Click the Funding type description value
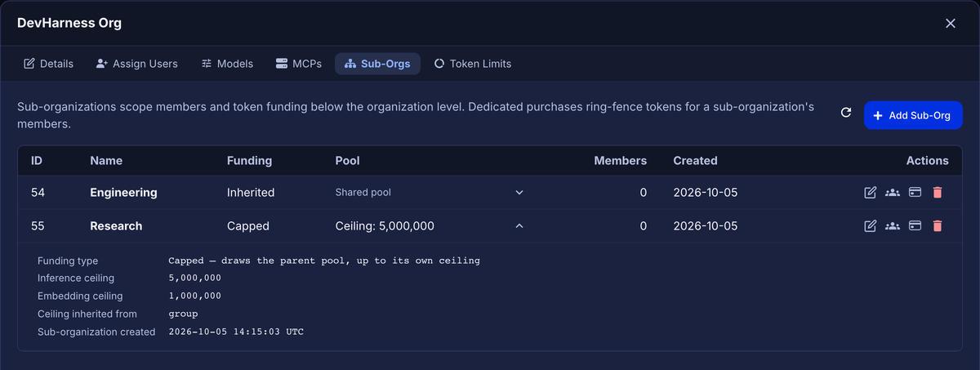The image size is (980, 370). (x=324, y=261)
